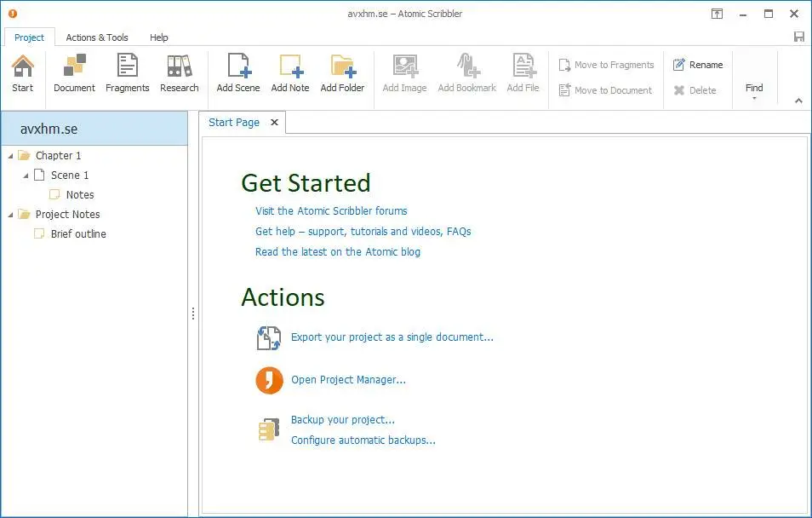Open the Research binders icon

pos(180,66)
